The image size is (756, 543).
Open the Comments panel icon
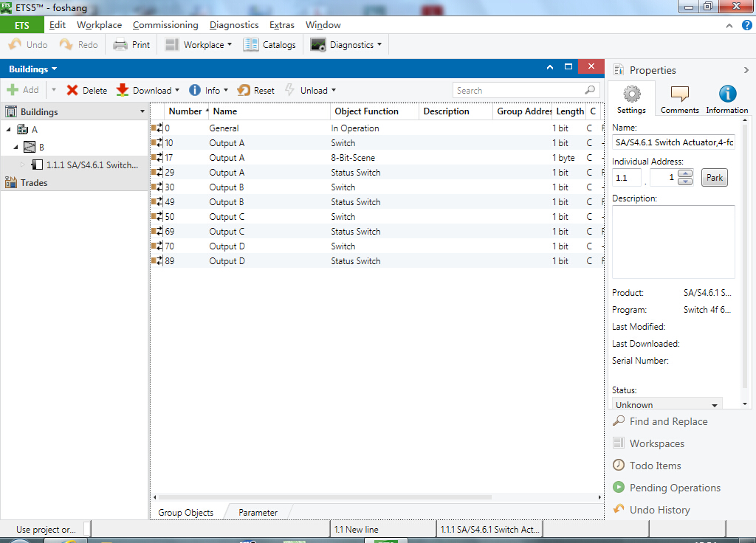pos(679,94)
